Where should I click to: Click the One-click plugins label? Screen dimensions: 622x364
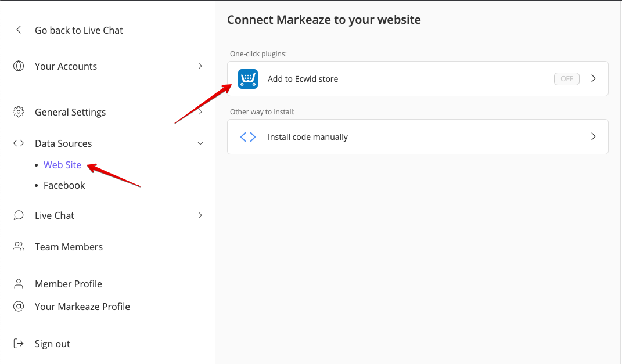(x=258, y=54)
